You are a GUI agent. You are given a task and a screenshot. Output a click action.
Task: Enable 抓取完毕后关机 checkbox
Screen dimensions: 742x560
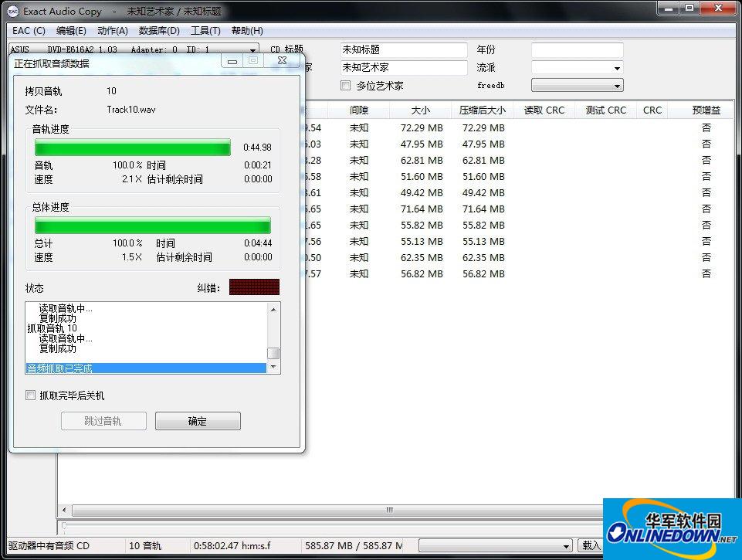(x=30, y=395)
